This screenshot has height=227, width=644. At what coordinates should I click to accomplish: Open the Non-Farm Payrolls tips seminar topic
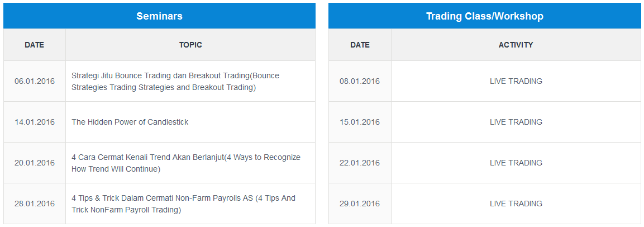point(183,204)
